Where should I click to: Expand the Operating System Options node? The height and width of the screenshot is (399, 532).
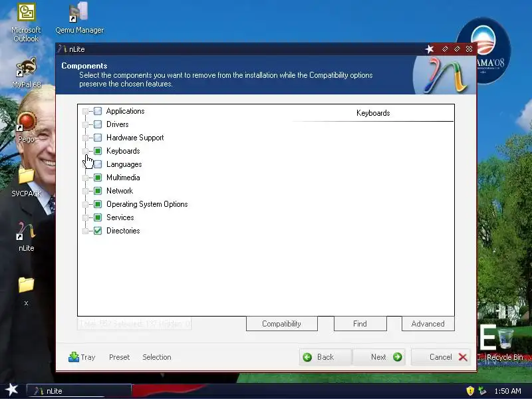coord(85,204)
